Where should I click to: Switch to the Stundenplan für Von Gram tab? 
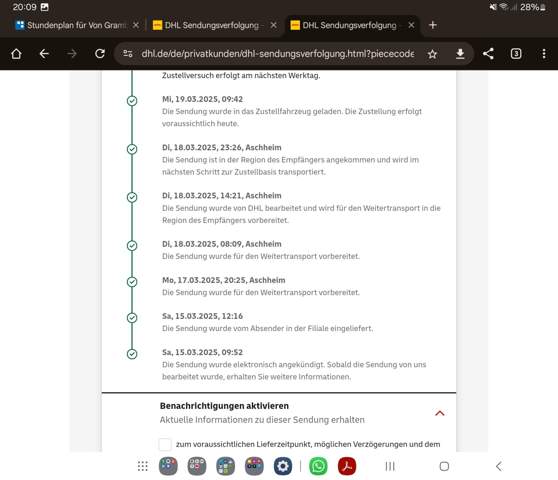tap(71, 25)
